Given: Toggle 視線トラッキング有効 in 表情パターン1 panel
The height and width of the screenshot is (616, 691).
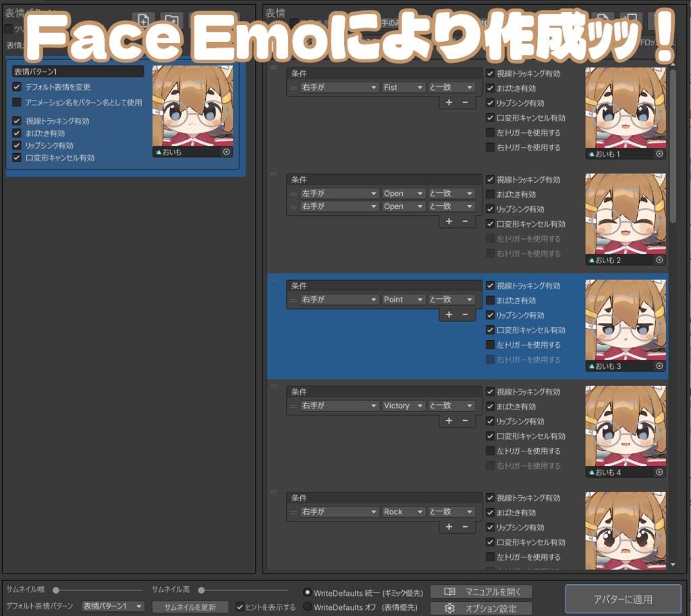Looking at the screenshot, I should tap(17, 121).
